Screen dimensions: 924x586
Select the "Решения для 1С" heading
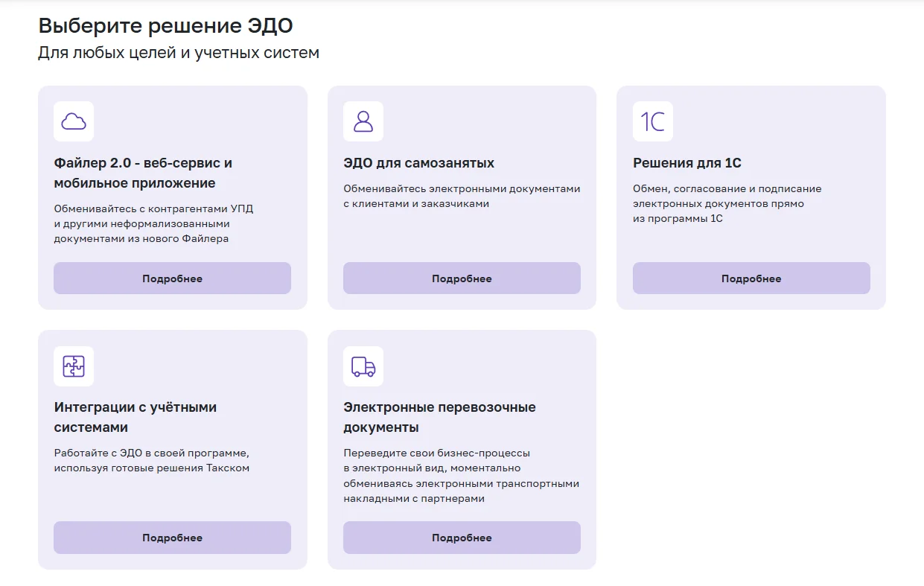click(686, 163)
